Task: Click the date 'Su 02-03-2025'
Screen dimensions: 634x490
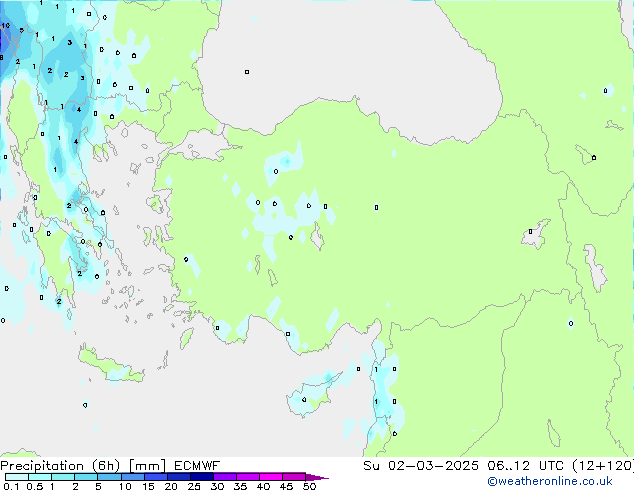Action: point(421,466)
